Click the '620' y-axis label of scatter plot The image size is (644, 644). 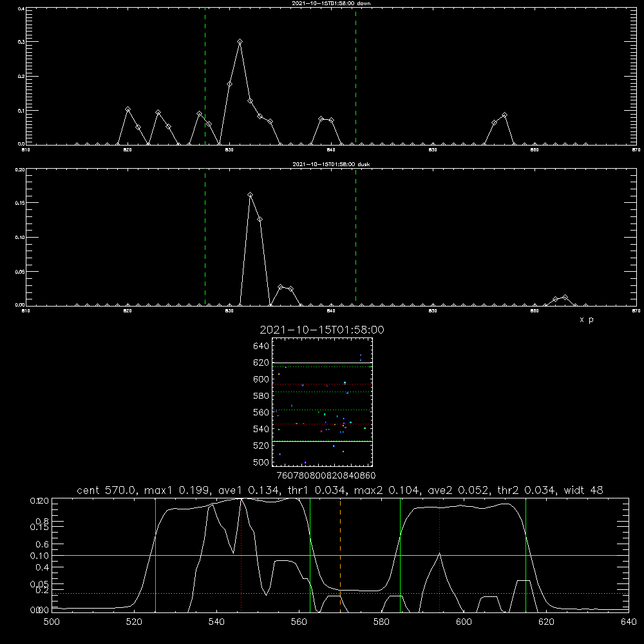pyautogui.click(x=261, y=363)
